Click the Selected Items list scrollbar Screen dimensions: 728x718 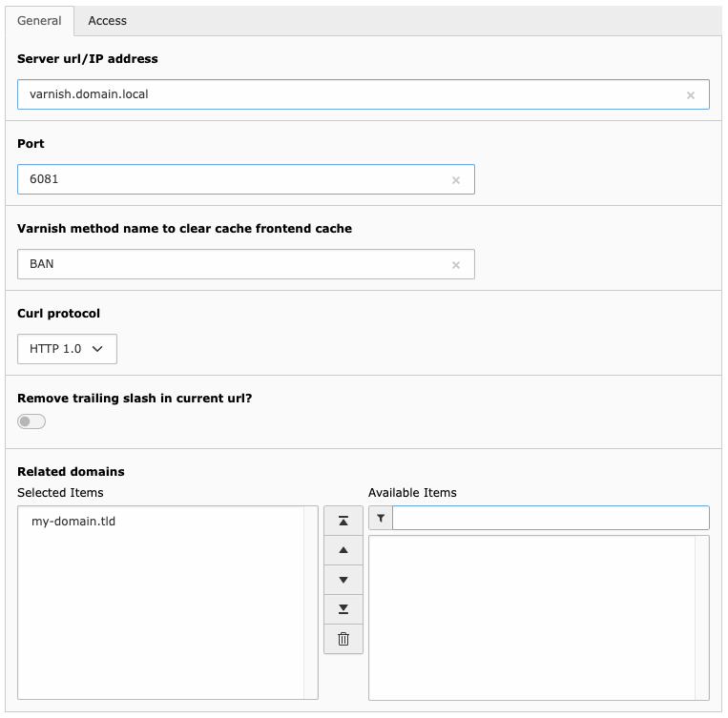311,603
